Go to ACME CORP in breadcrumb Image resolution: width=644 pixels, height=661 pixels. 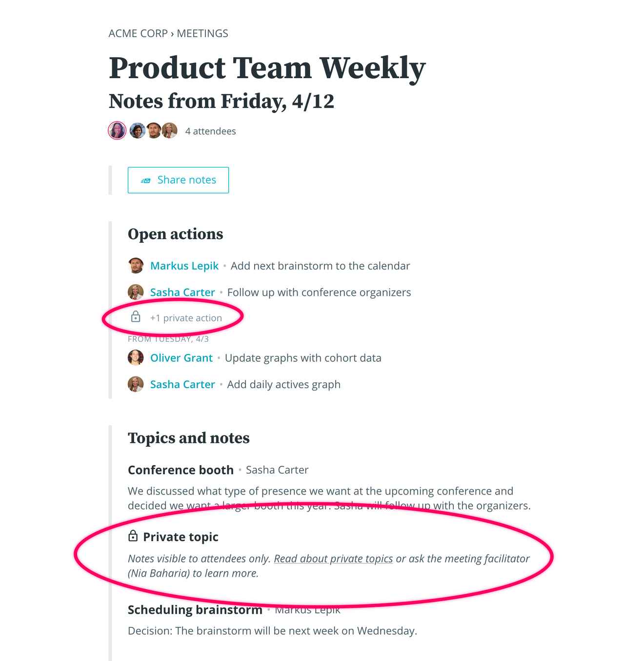(x=138, y=34)
